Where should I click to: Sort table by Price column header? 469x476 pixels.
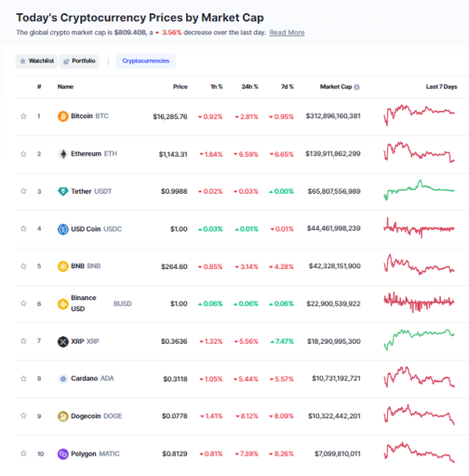pos(181,87)
